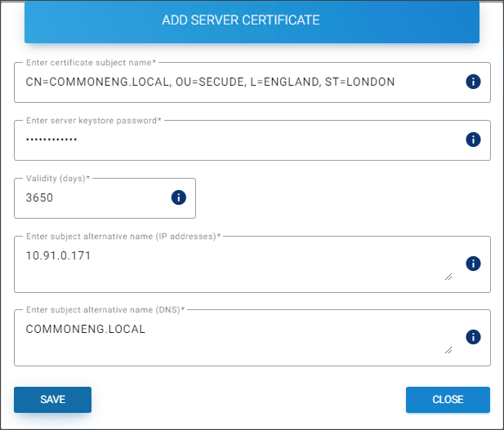Click info icon for DNS alternative name
Screen dimensions: 504x430
[x=473, y=337]
